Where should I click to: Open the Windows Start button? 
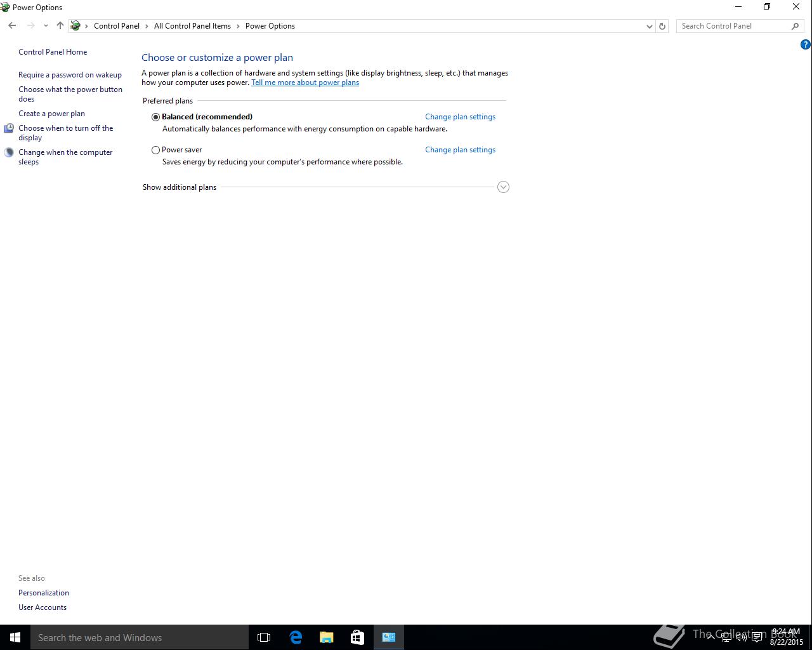(x=15, y=637)
